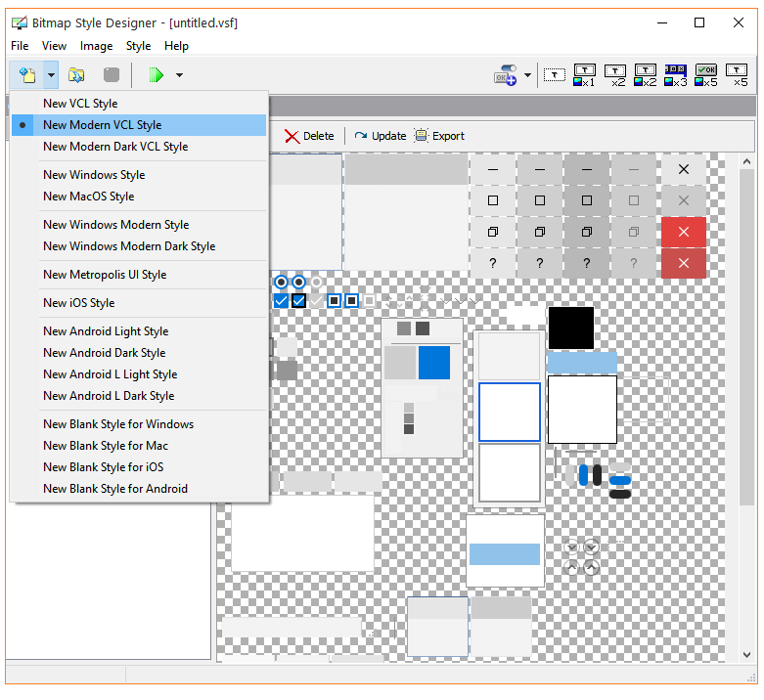Click the first minimize dash tile
The image size is (764, 700).
[x=493, y=169]
